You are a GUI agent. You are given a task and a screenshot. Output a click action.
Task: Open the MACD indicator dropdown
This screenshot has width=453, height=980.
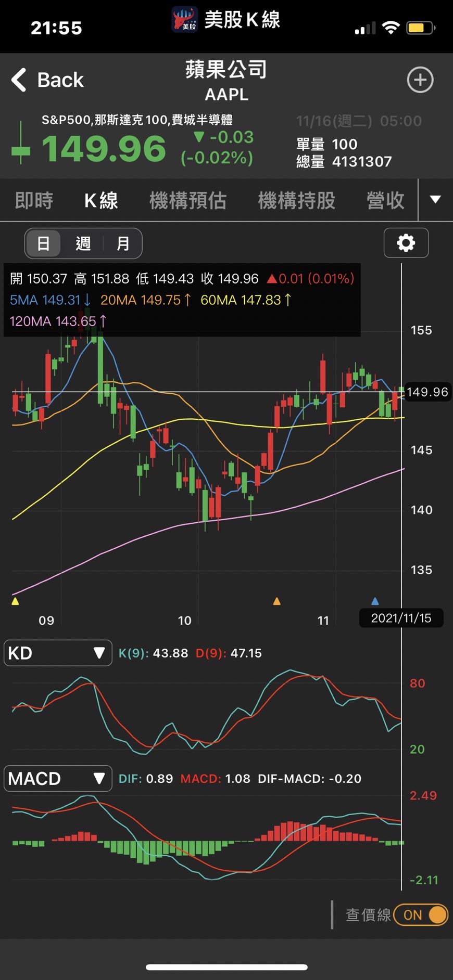click(58, 779)
